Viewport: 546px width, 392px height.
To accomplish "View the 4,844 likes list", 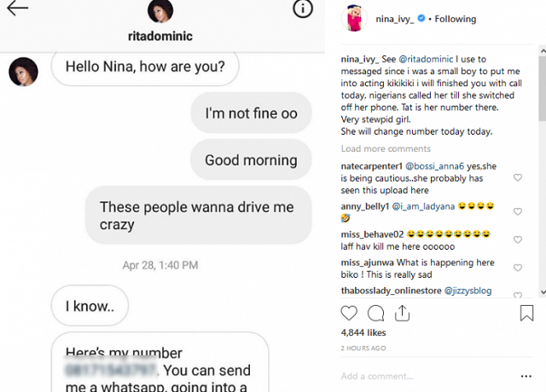I will click(x=363, y=332).
